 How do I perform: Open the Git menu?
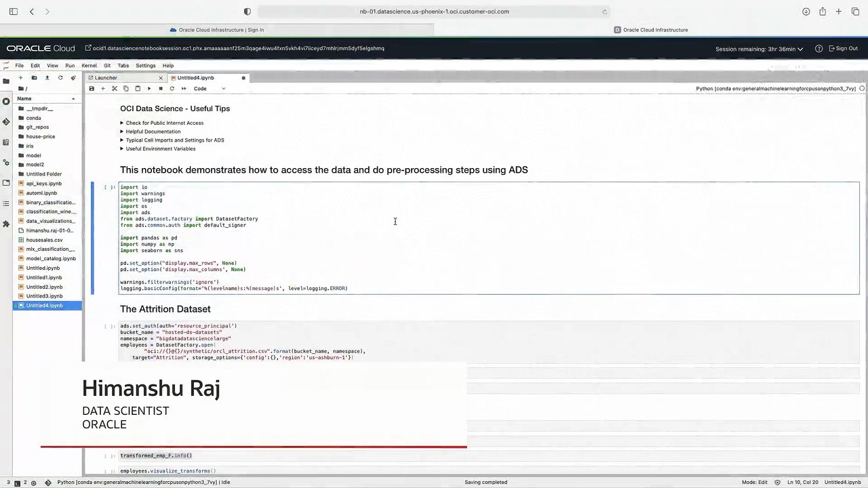(x=107, y=66)
